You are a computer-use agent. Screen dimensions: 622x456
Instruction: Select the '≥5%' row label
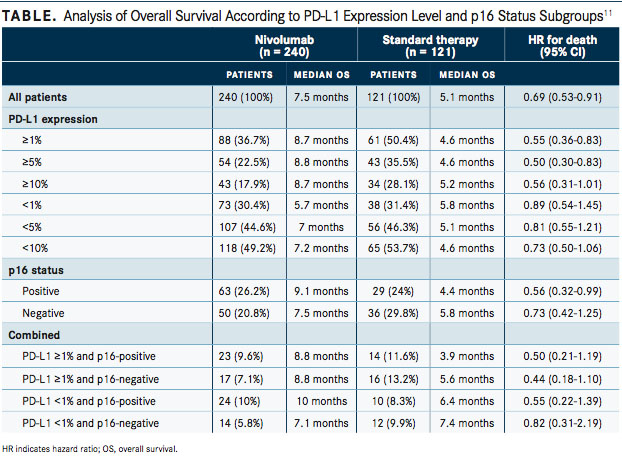(x=32, y=162)
